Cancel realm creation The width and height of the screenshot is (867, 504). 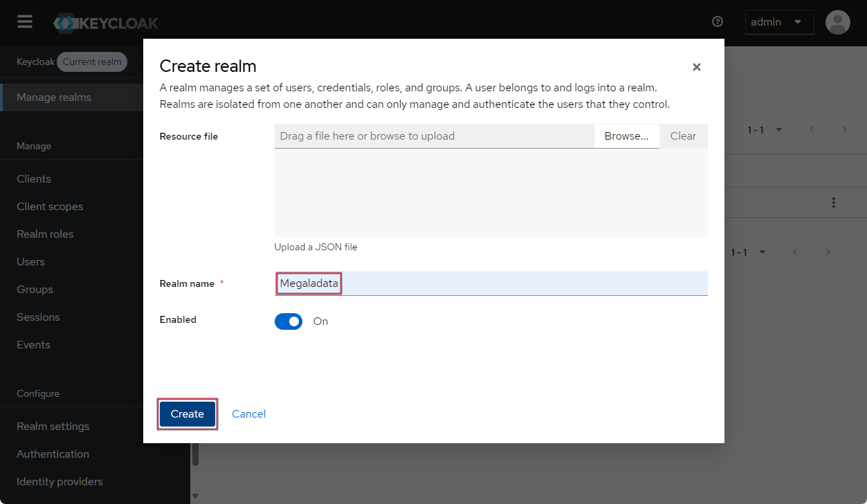[249, 414]
